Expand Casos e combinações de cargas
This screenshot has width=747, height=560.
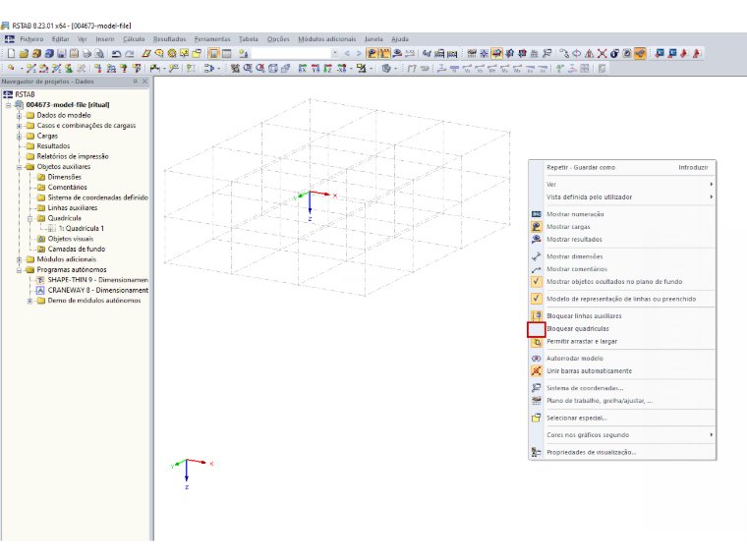(x=19, y=126)
